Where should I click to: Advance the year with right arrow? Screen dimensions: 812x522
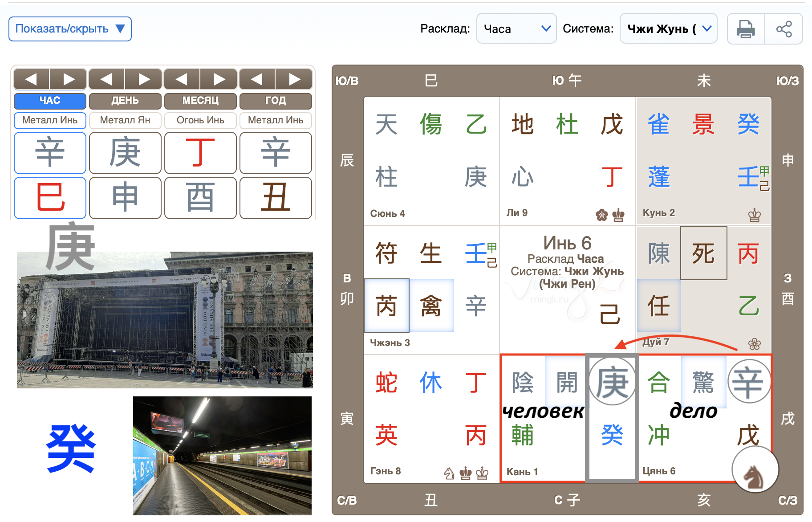tap(294, 80)
